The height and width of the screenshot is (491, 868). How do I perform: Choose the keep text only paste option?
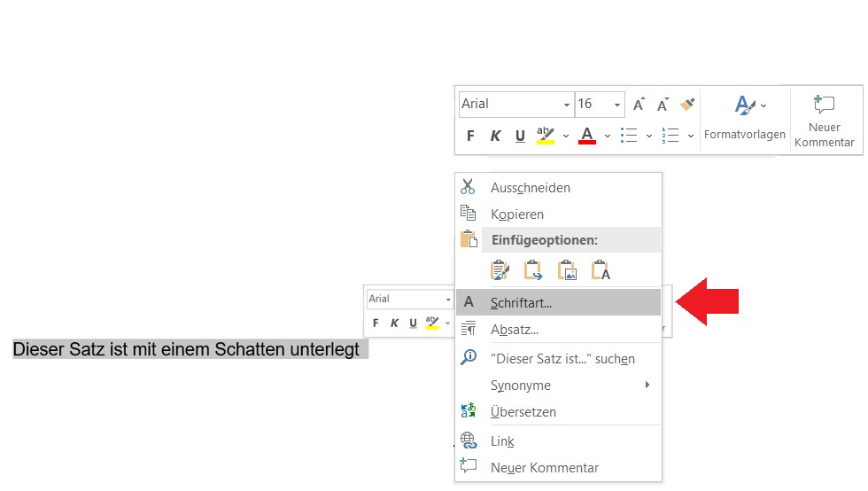click(601, 270)
